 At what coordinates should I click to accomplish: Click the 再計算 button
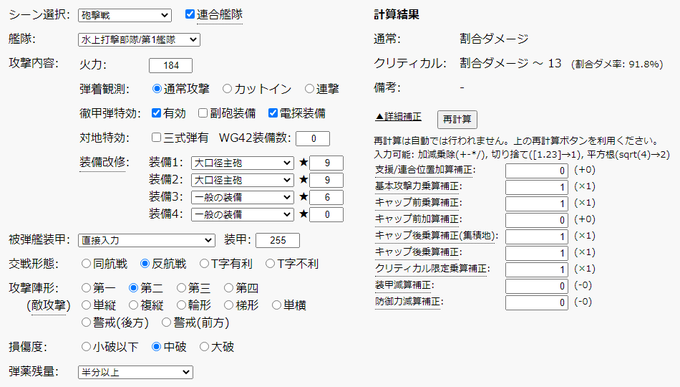(457, 119)
